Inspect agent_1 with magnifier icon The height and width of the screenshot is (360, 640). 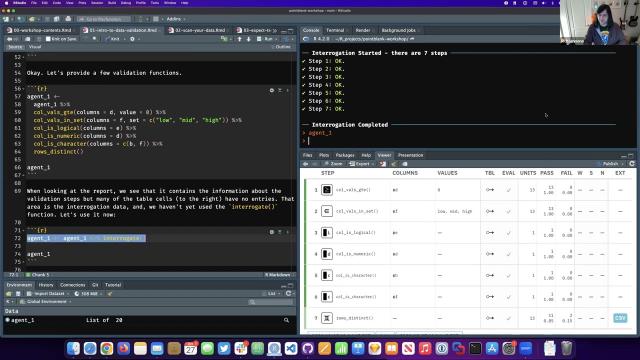click(x=287, y=320)
